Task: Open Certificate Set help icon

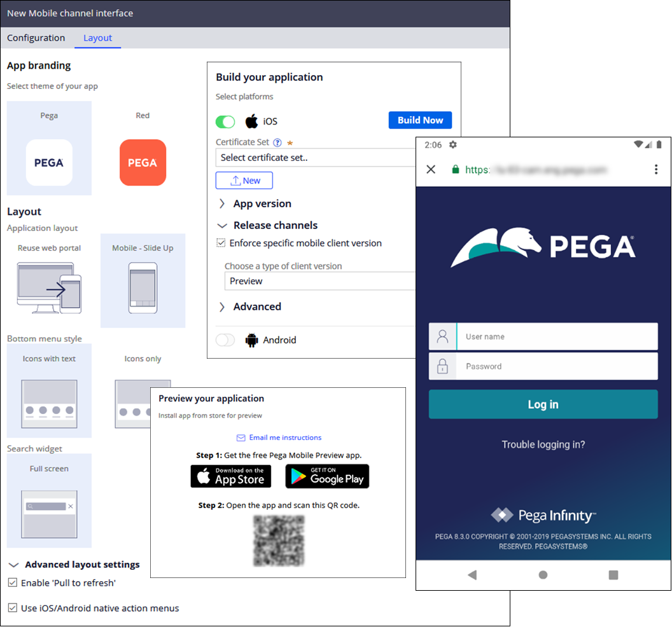Action: pyautogui.click(x=277, y=142)
